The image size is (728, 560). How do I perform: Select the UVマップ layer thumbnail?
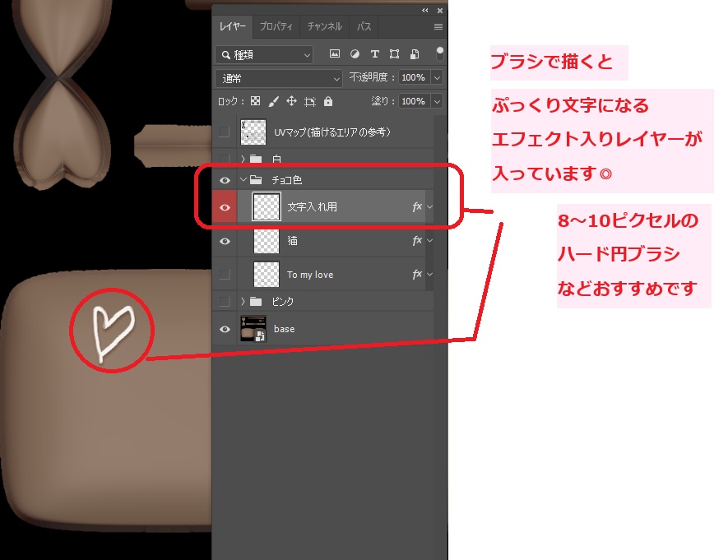(x=253, y=132)
